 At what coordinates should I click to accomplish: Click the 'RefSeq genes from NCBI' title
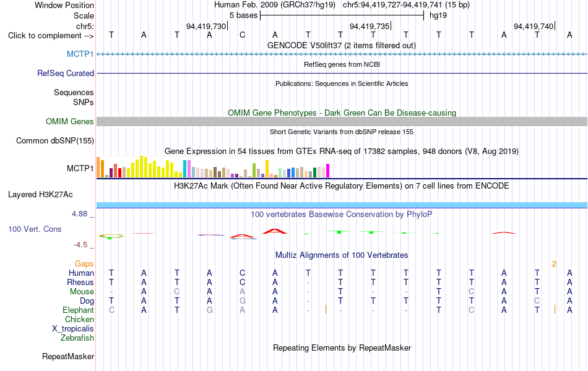(342, 64)
